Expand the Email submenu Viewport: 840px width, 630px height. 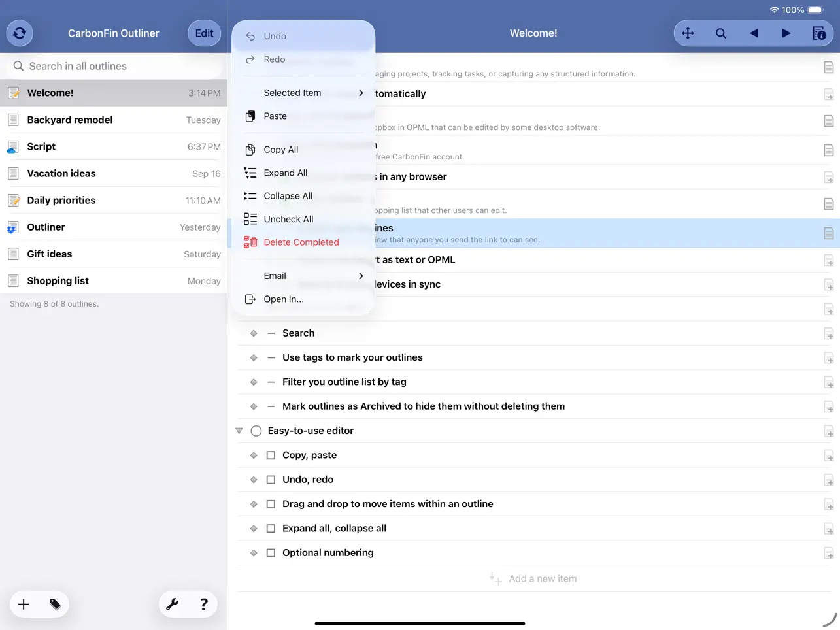tap(275, 276)
